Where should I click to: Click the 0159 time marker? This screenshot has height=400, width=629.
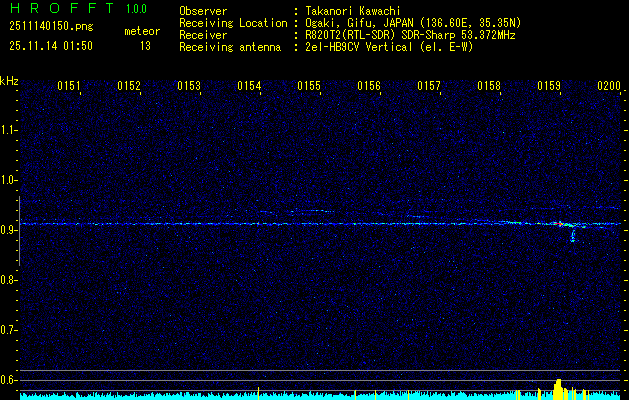549,86
